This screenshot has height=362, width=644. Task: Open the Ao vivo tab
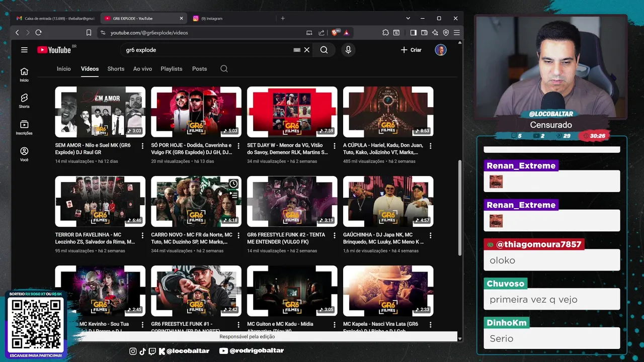tap(142, 69)
